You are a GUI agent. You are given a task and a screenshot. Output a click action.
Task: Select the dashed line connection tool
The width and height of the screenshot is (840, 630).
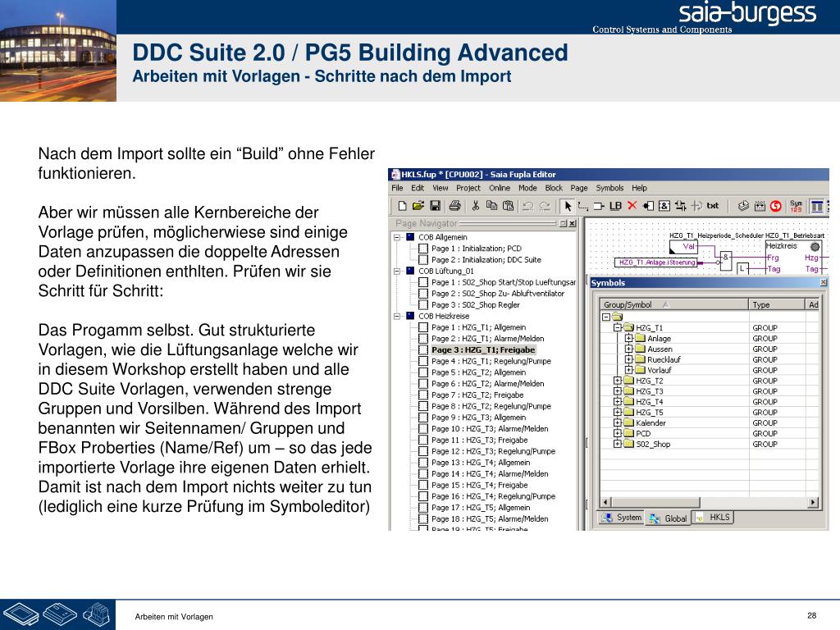tap(583, 206)
